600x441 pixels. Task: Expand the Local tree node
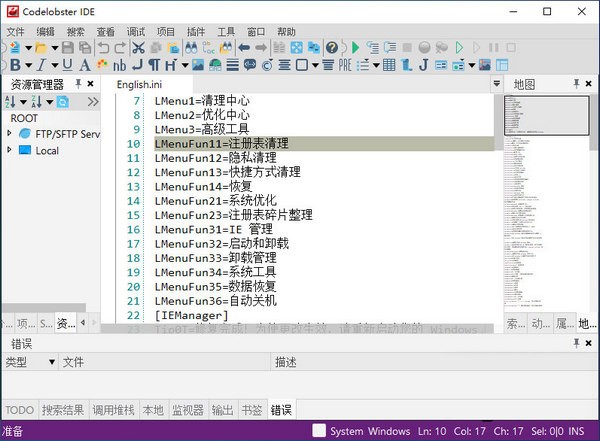pos(10,151)
